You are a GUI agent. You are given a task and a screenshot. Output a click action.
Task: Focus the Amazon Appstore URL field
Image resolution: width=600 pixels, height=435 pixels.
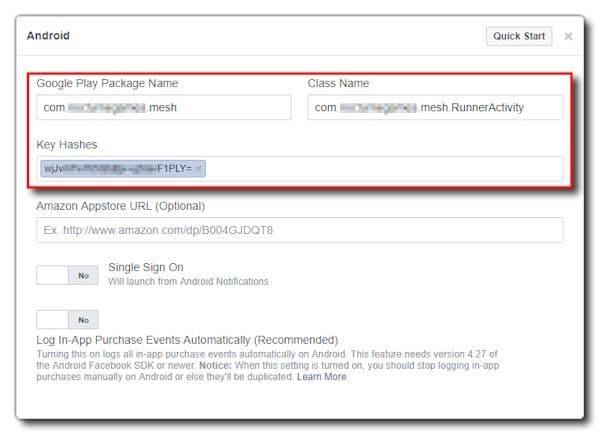[x=300, y=230]
